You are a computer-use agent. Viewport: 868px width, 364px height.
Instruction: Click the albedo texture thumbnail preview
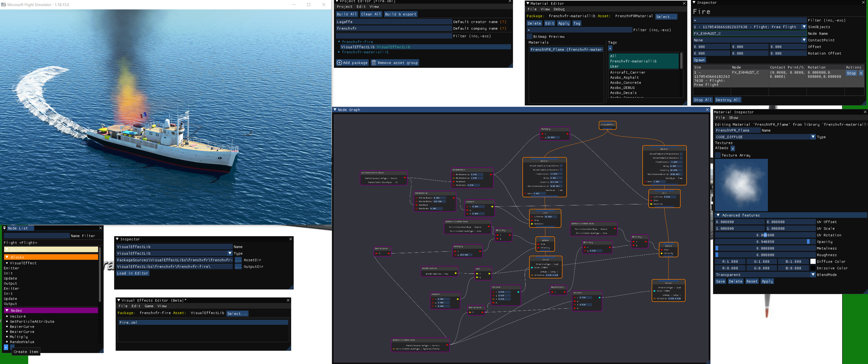(x=741, y=185)
